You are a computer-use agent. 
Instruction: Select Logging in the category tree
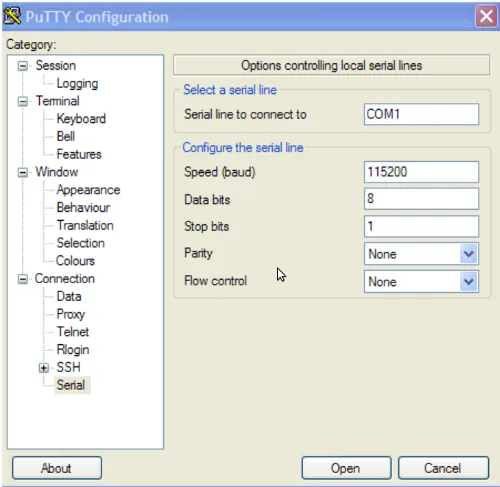click(x=77, y=83)
